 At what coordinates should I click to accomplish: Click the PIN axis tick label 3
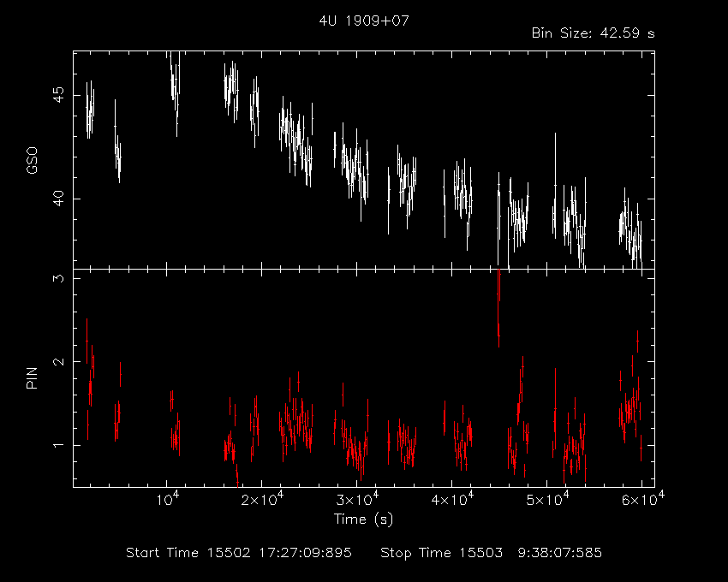click(x=59, y=278)
